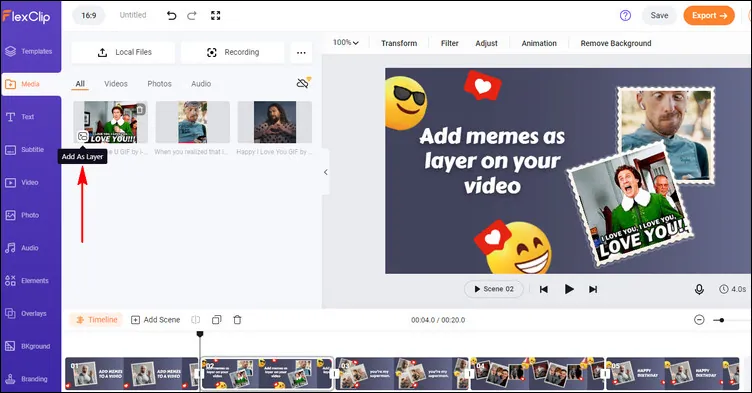752x393 pixels.
Task: Play the video preview
Action: point(569,289)
